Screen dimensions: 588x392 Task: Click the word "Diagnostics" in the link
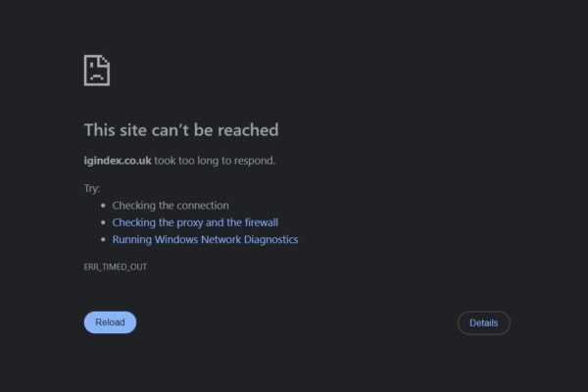[x=269, y=239]
